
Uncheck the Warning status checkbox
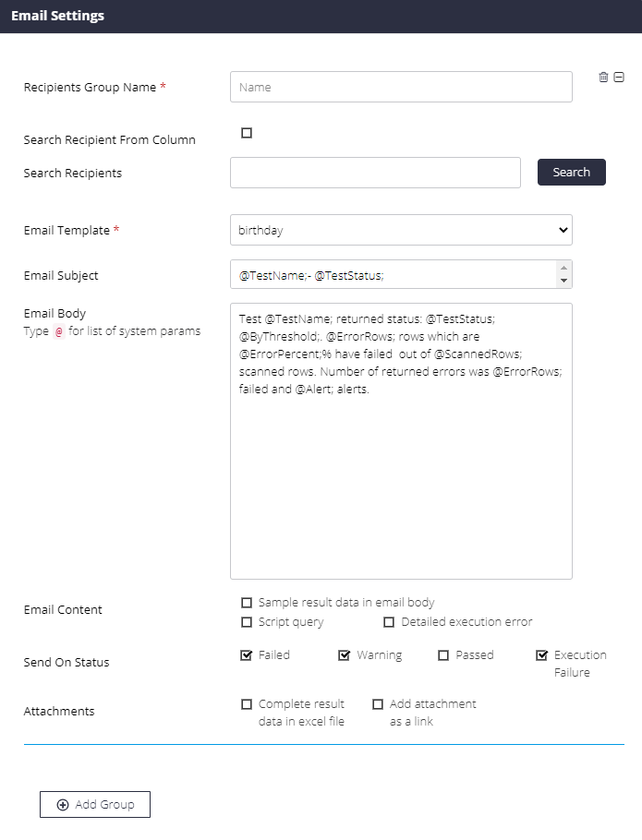[x=344, y=655]
